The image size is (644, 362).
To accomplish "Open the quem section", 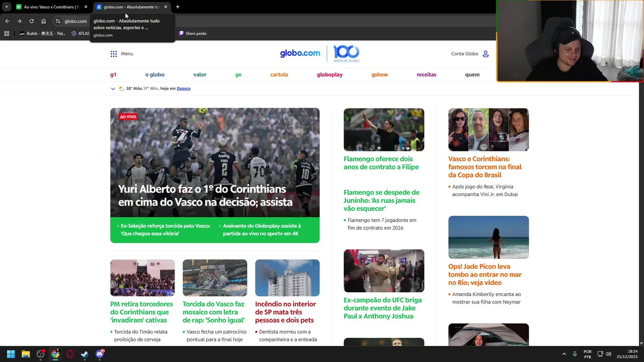I will 472,74.
